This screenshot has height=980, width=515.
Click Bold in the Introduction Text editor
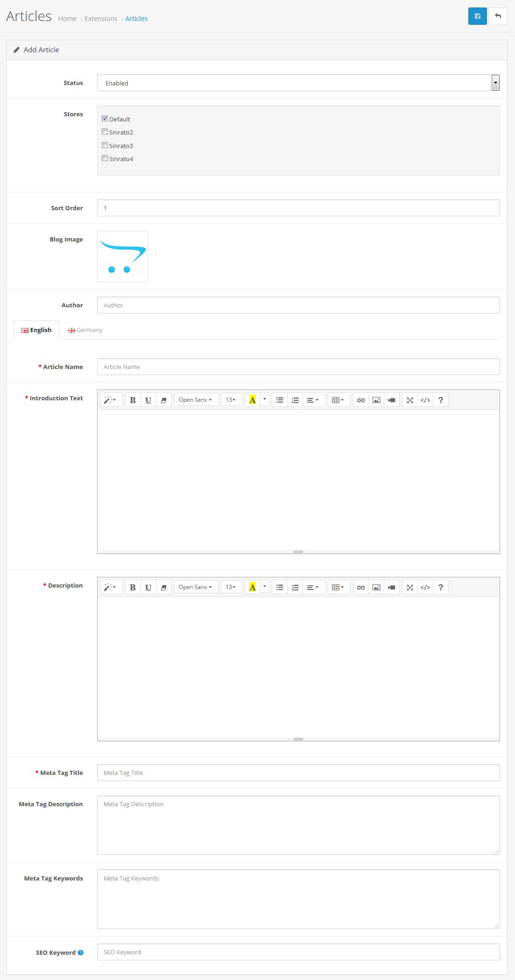(133, 400)
